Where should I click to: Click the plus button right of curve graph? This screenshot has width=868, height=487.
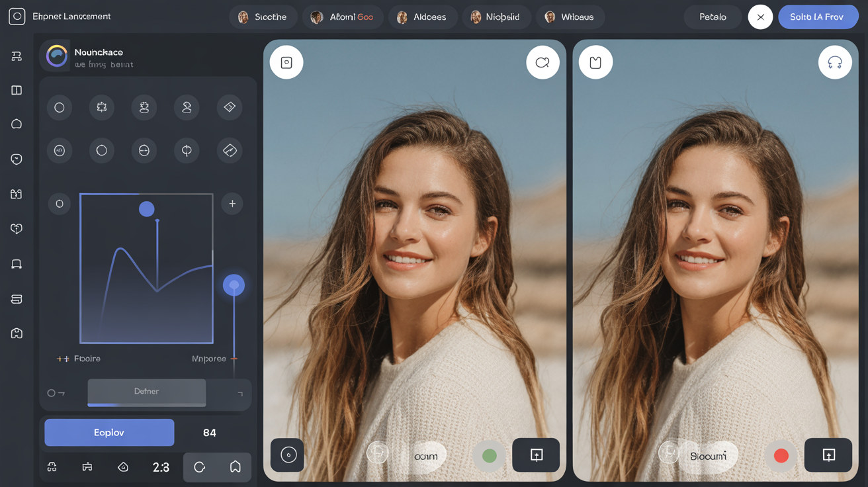click(x=232, y=204)
